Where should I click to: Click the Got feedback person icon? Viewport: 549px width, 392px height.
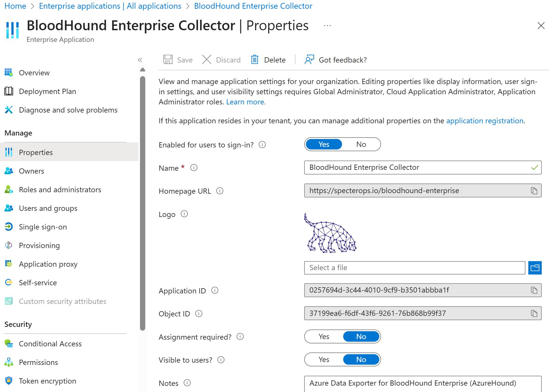pyautogui.click(x=309, y=60)
